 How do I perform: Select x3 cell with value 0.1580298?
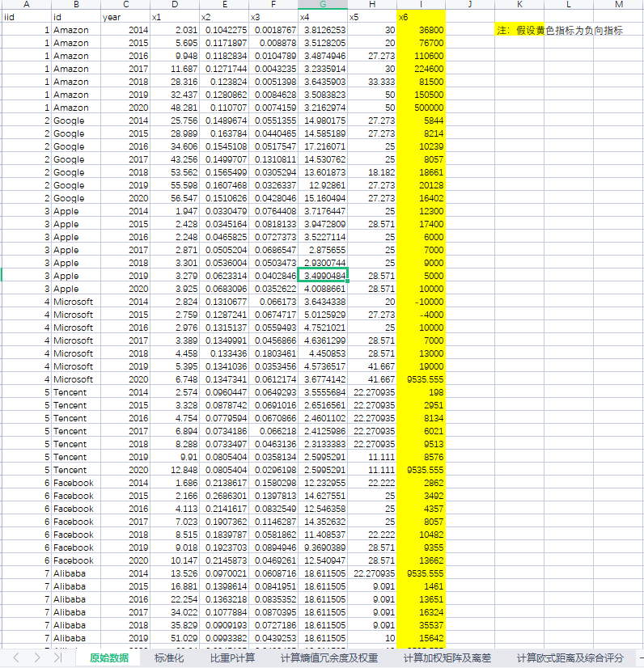273,483
